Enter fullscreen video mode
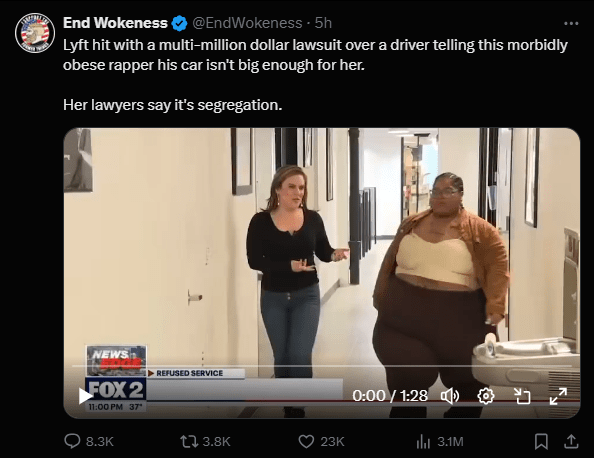The height and width of the screenshot is (458, 594). (558, 396)
